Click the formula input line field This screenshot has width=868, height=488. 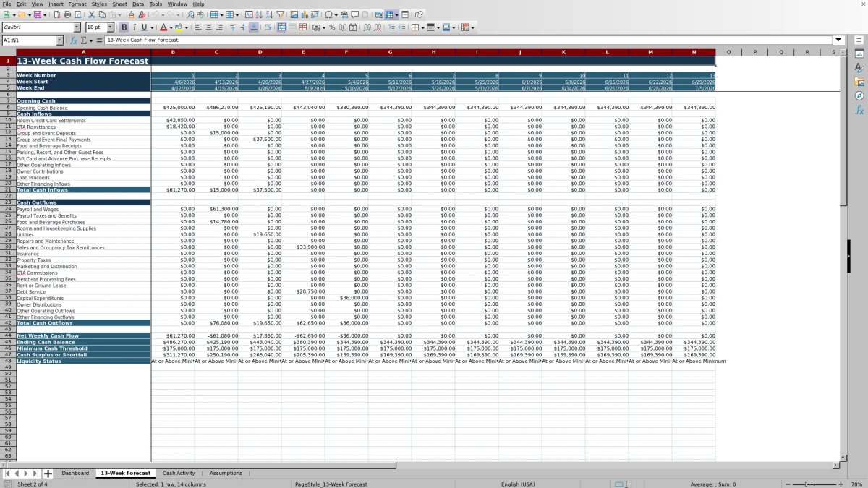pyautogui.click(x=469, y=40)
